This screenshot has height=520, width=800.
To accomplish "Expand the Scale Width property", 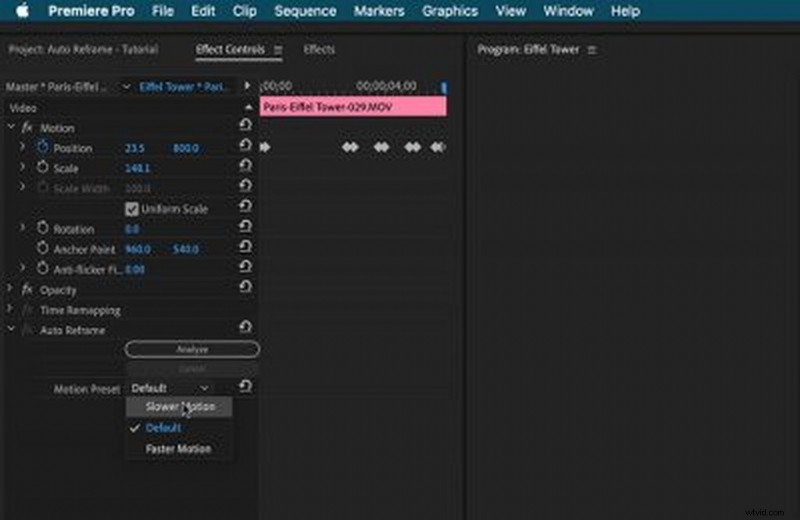I will (22, 187).
